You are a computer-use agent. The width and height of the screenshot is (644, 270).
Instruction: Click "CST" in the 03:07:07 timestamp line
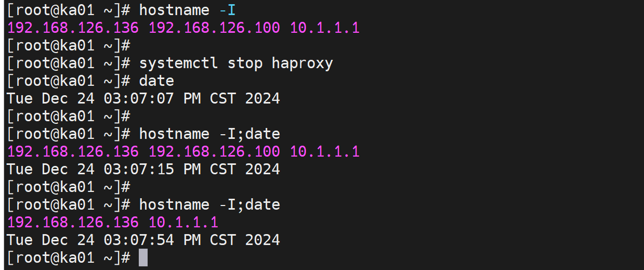[222, 98]
